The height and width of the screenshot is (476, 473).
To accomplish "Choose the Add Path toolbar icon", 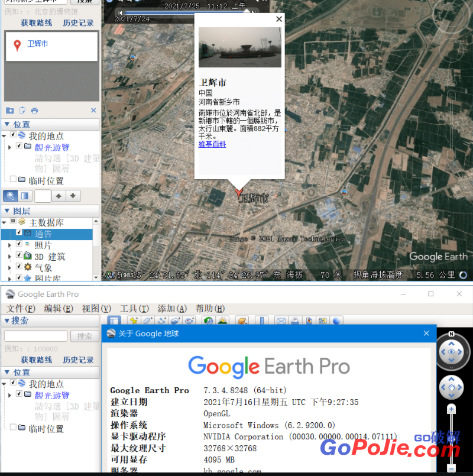I will 162,320.
